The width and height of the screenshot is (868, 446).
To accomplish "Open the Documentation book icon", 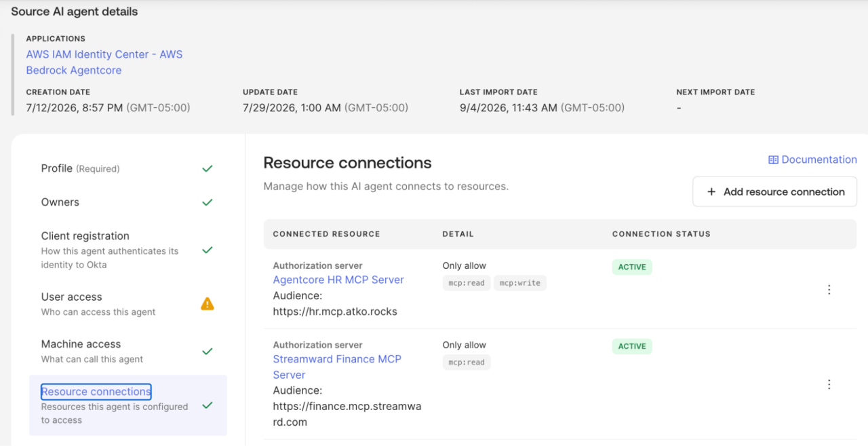I will point(773,160).
